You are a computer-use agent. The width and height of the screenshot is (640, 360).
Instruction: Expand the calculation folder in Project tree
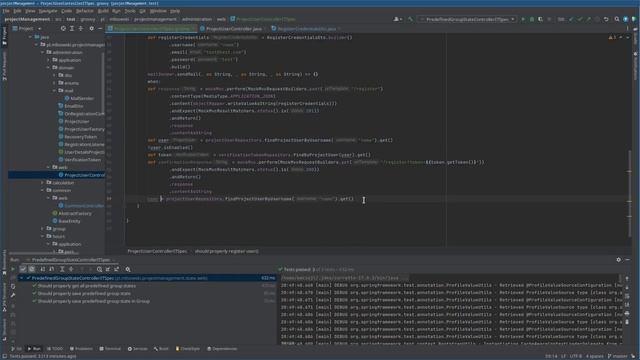tap(42, 182)
